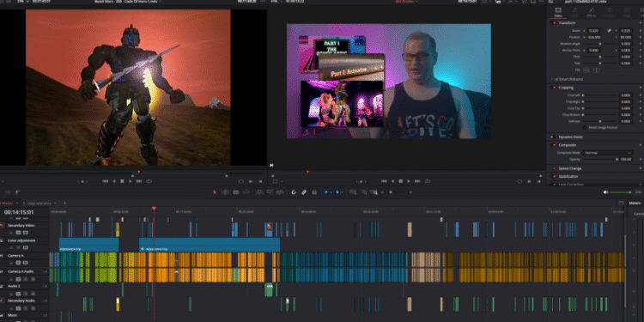Disable the Composite section toggle
This screenshot has width=644, height=322.
pyautogui.click(x=554, y=145)
